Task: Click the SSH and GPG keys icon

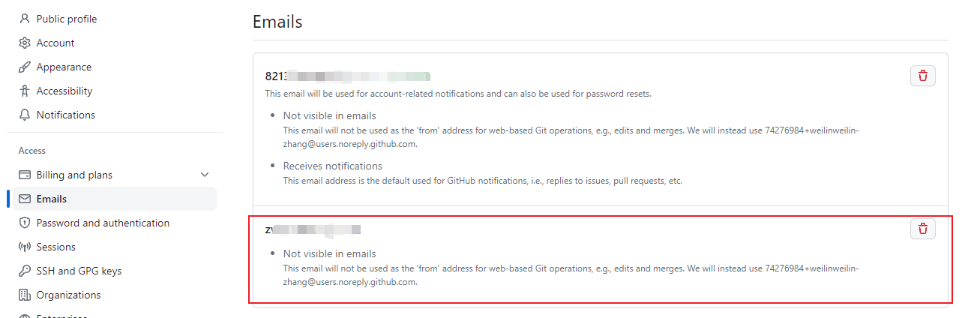Action: click(x=25, y=271)
